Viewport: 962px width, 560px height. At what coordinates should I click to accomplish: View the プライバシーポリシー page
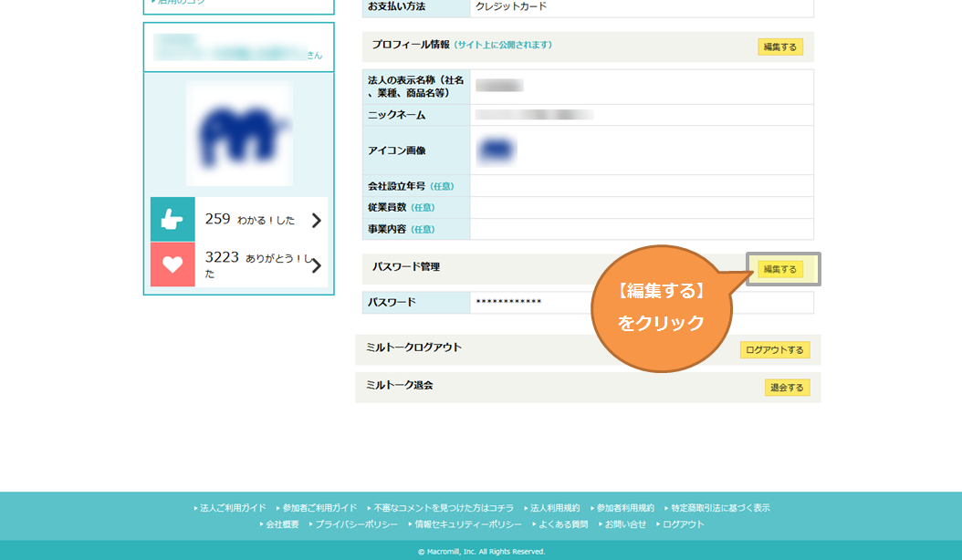click(356, 524)
